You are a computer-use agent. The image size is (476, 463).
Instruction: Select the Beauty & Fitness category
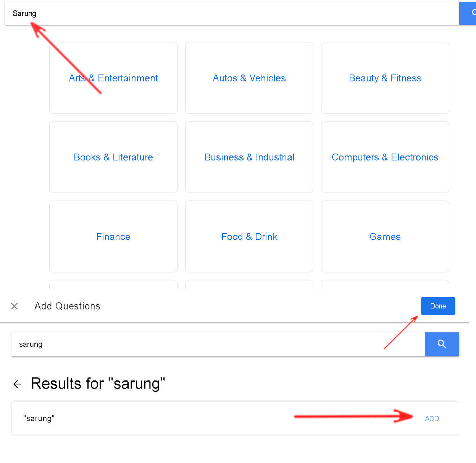[x=385, y=78]
